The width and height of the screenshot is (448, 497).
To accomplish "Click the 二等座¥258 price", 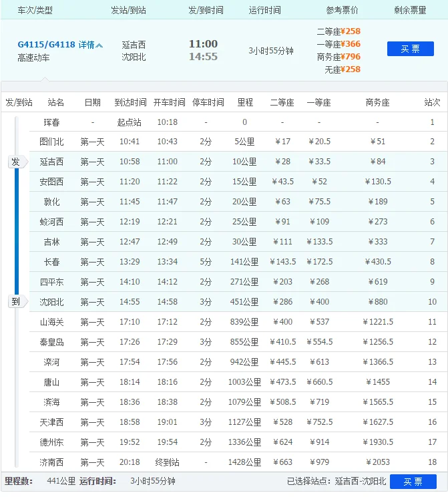I will click(339, 31).
